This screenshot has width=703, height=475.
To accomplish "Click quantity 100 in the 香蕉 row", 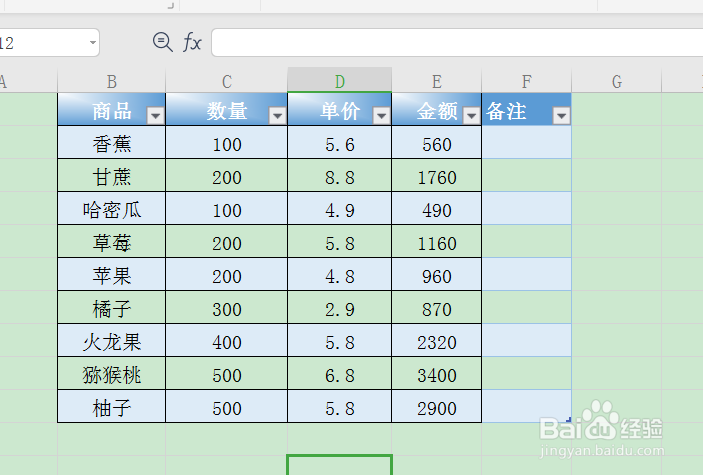I will pos(226,142).
